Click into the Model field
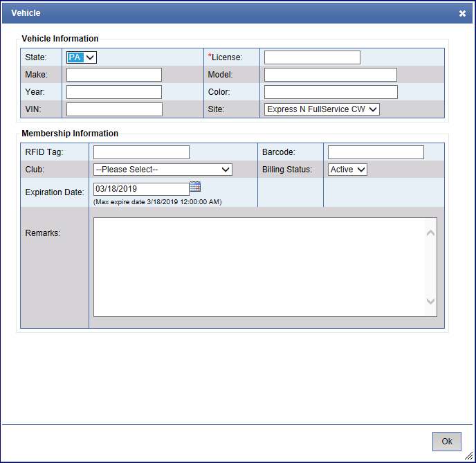476x463 pixels. tap(331, 75)
